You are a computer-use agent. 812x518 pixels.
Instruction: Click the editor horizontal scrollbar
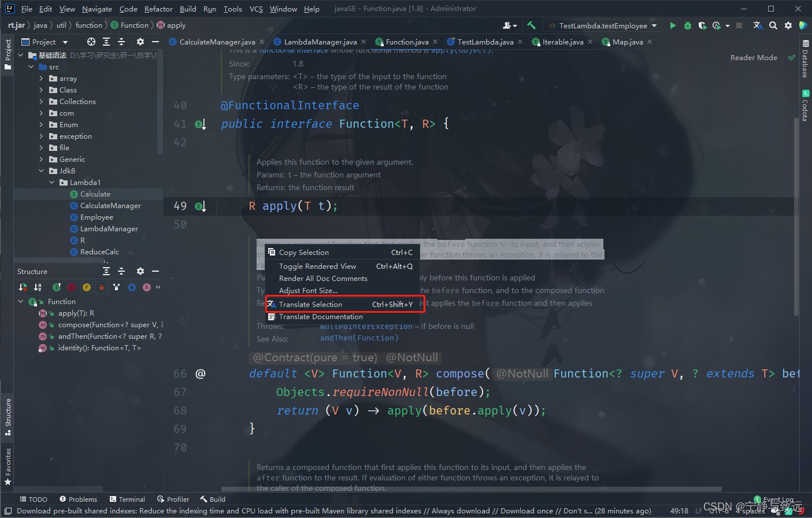[471, 489]
